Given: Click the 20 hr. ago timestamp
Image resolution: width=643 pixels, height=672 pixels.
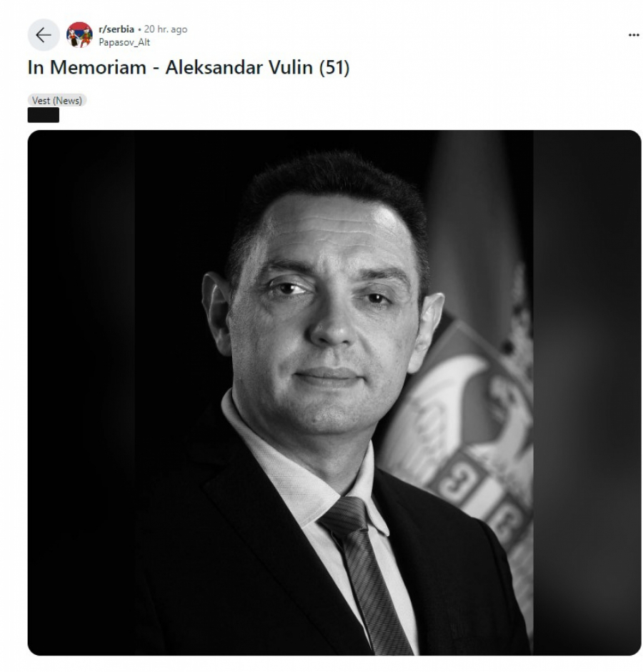Looking at the screenshot, I should click(x=166, y=29).
